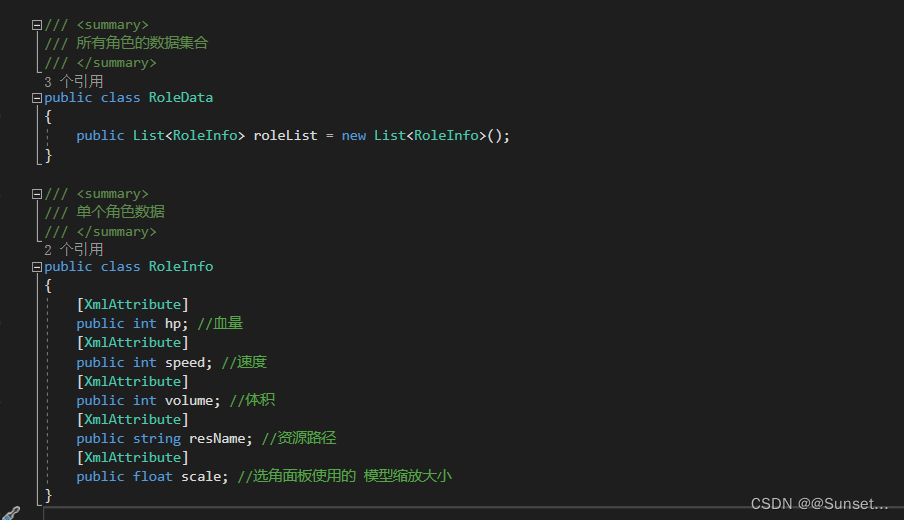Click the scale field name

(x=201, y=477)
